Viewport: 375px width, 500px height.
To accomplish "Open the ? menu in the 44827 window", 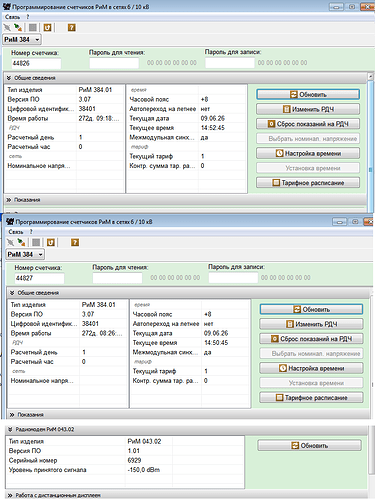I will coord(31,232).
